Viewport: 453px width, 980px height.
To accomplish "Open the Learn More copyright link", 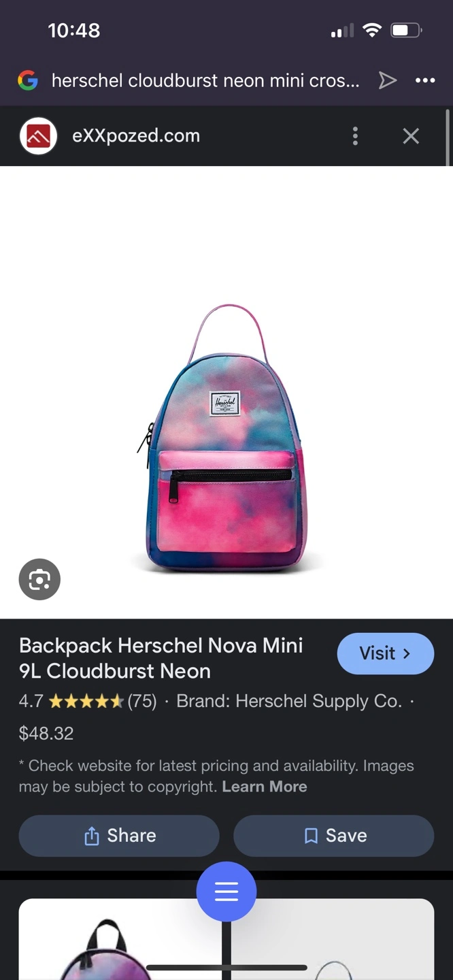I will (265, 787).
